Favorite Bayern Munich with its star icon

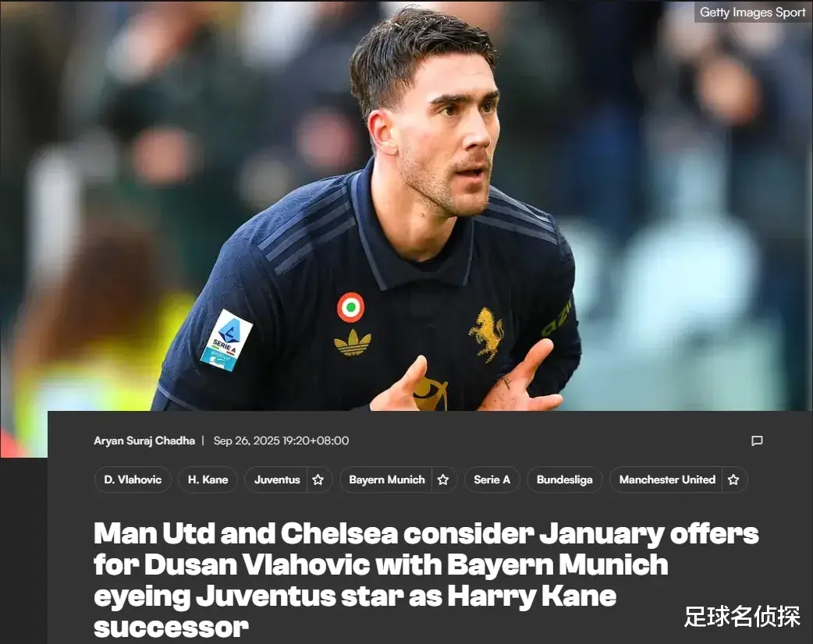tap(443, 479)
